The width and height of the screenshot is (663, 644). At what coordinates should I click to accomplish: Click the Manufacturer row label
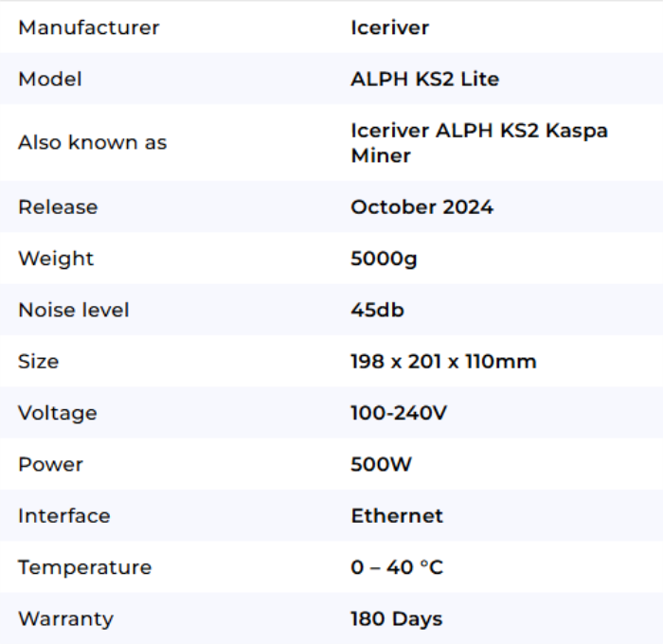(x=89, y=27)
